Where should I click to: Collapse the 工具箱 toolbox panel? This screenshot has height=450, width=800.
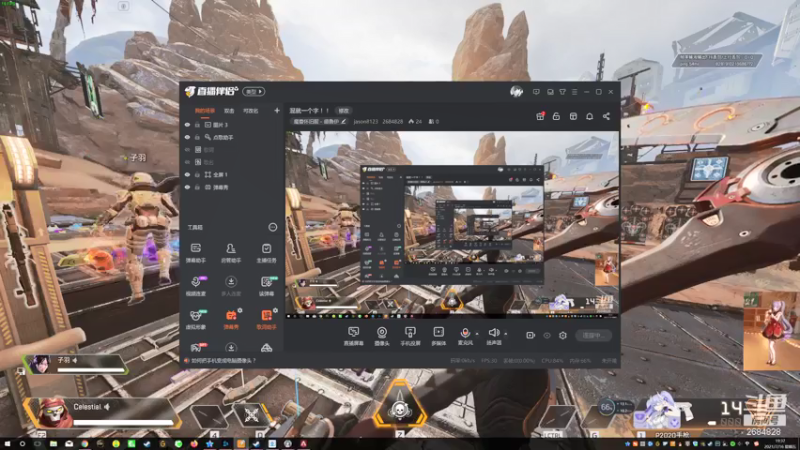point(273,227)
